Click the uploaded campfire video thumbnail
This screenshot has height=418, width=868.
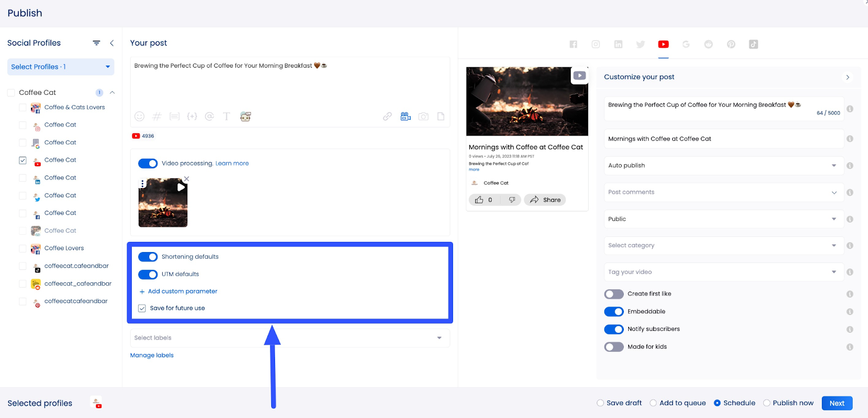(163, 203)
